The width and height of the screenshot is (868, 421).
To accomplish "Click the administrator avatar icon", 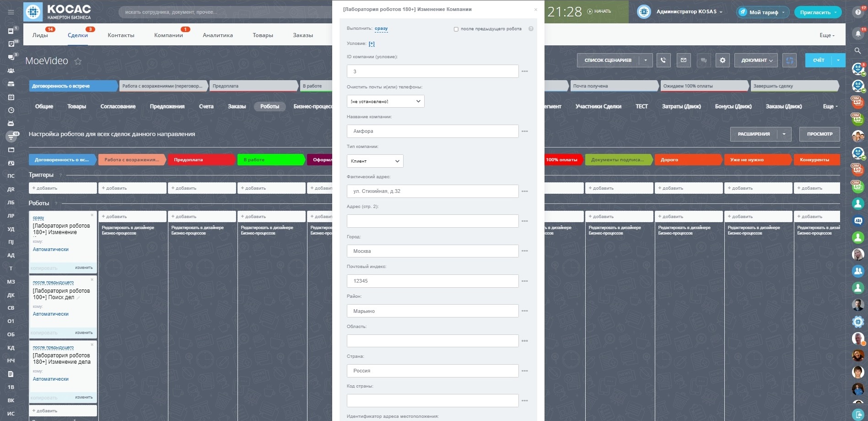I will (x=644, y=12).
